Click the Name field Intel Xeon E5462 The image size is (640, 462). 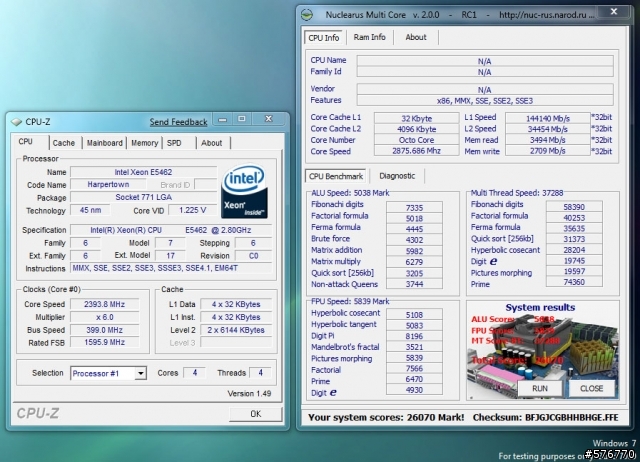point(143,172)
